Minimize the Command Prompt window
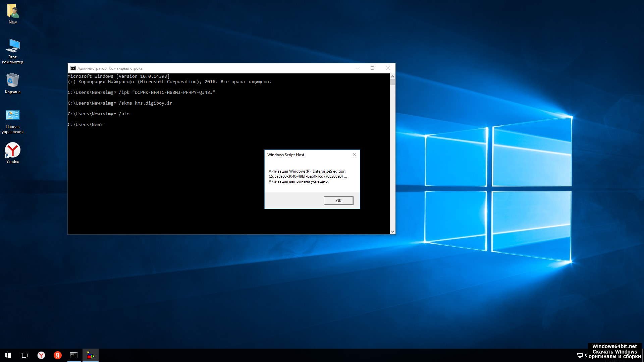This screenshot has width=644, height=362. pos(357,68)
